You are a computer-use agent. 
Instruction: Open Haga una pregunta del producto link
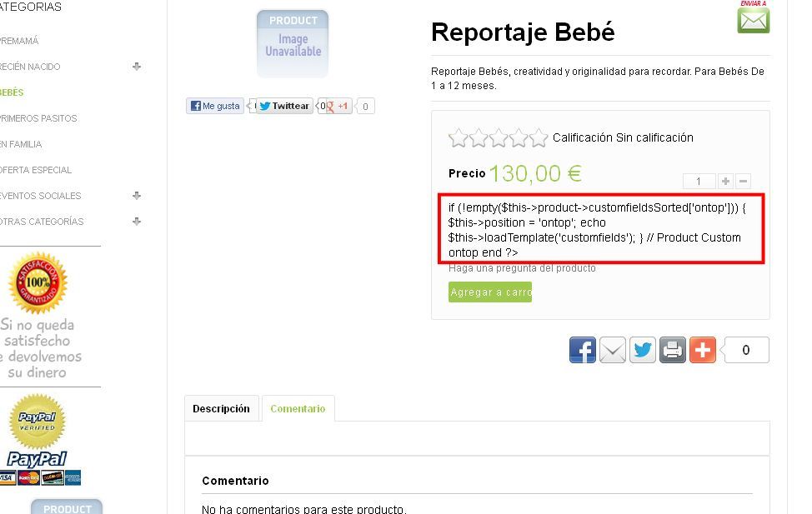click(x=522, y=268)
